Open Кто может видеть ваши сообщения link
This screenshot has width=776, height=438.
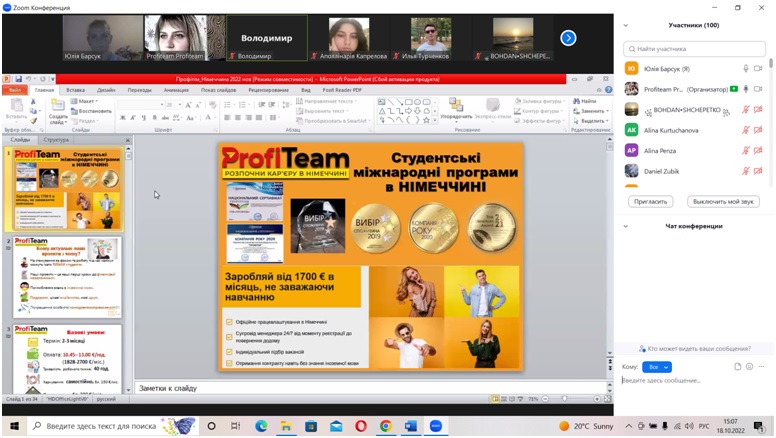694,349
